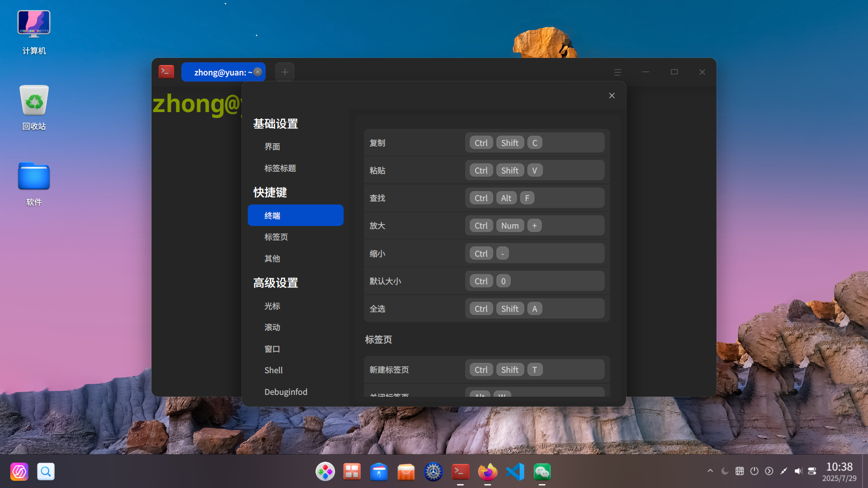Edit the 新建标签页 shortcut field
868x488 pixels.
coord(535,370)
